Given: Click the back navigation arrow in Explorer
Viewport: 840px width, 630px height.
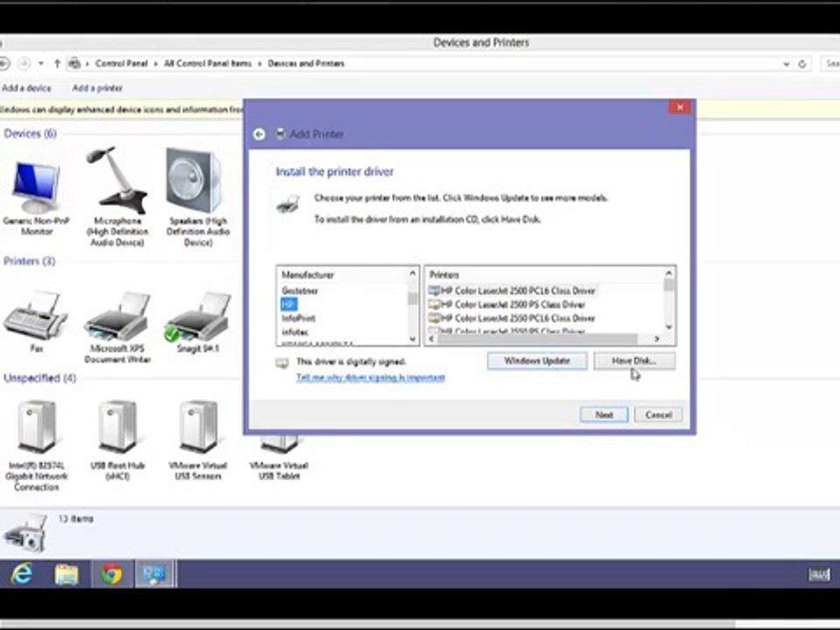Looking at the screenshot, I should 4,64.
